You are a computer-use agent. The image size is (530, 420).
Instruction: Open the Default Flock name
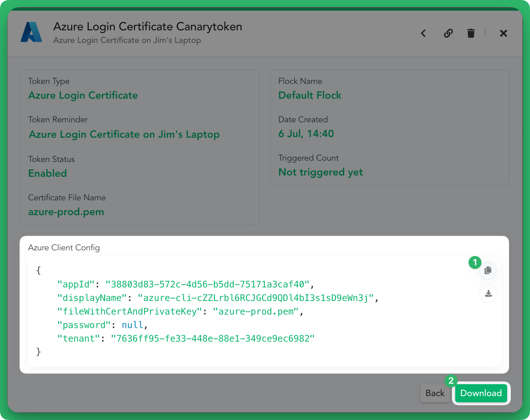pos(309,95)
